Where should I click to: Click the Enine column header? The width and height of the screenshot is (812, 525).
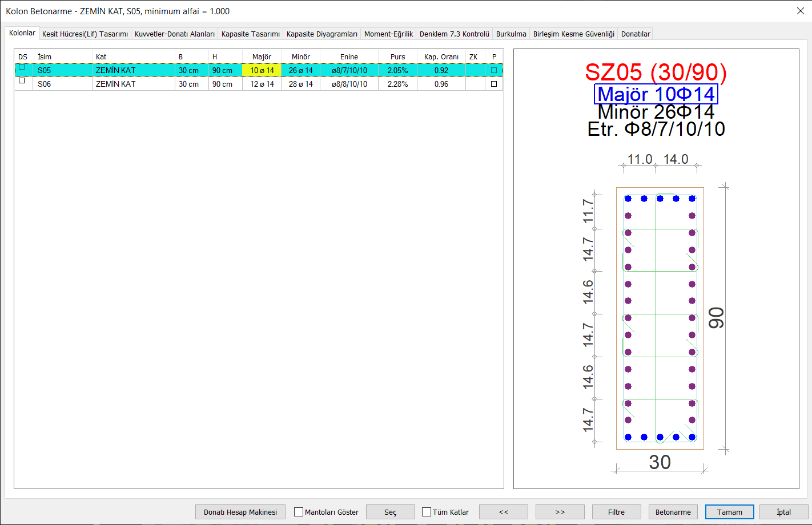click(349, 56)
